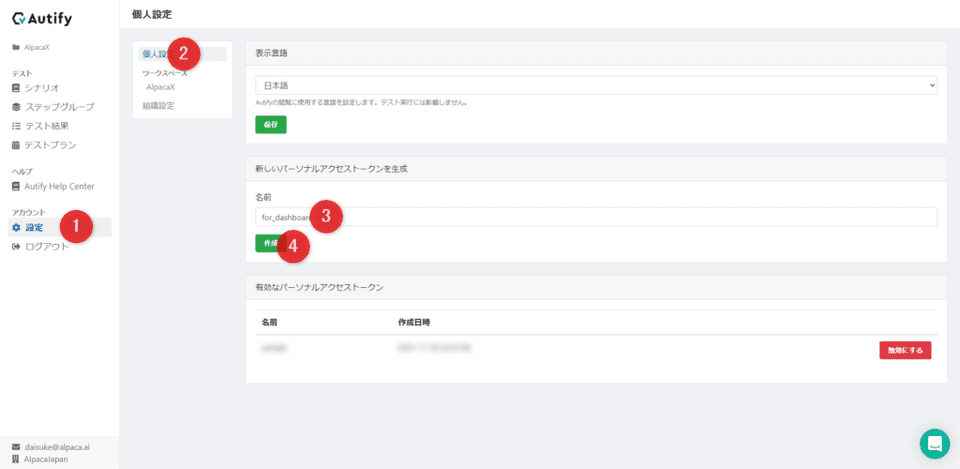Open the chat support widget
This screenshot has height=469, width=960.
point(934,443)
